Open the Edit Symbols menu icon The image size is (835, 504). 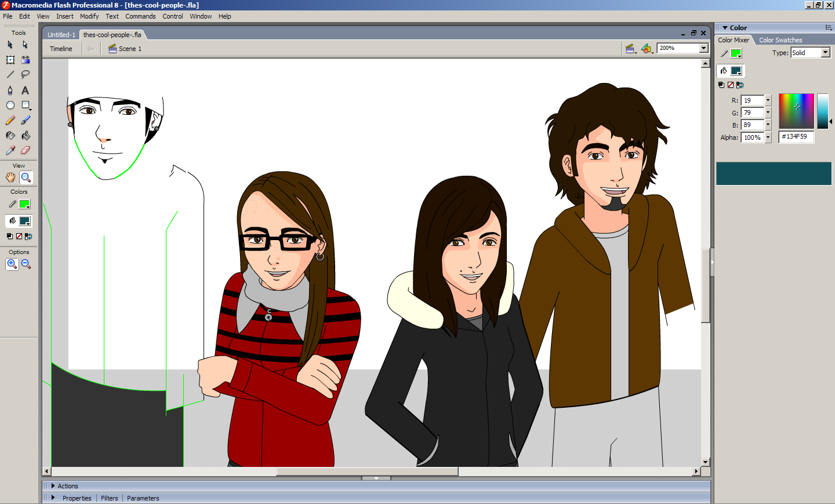(647, 49)
